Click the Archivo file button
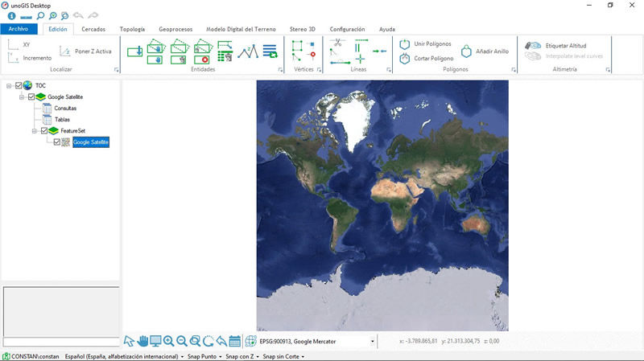This screenshot has height=361, width=644. click(x=19, y=29)
